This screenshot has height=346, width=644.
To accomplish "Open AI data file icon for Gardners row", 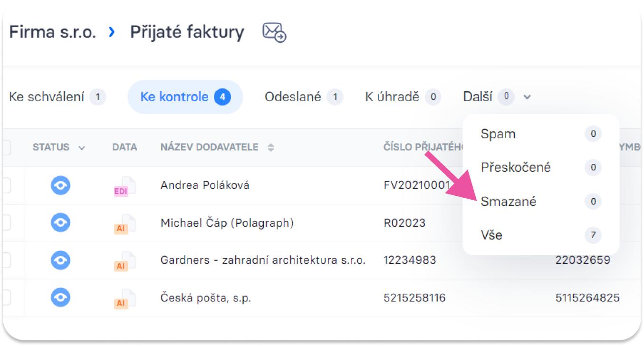I will (x=125, y=261).
